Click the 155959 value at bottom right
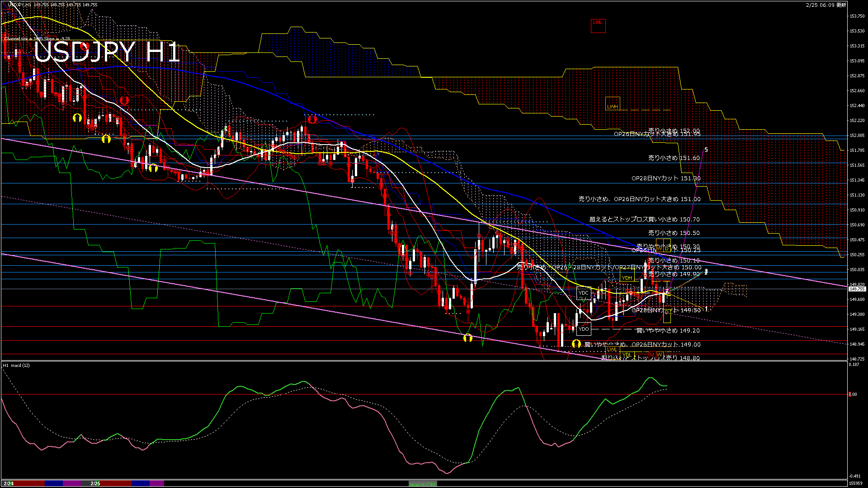 pyautogui.click(x=856, y=483)
